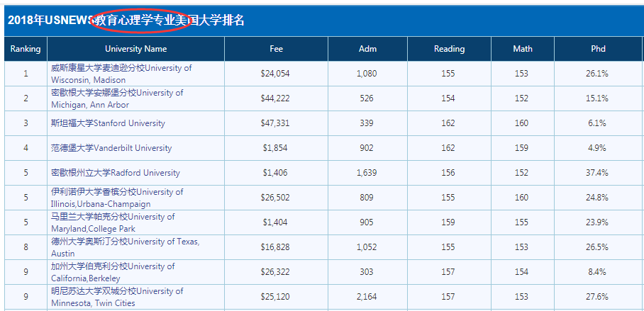The image size is (644, 311).
Task: Click Berkeley's Reading score 157
Action: [448, 271]
